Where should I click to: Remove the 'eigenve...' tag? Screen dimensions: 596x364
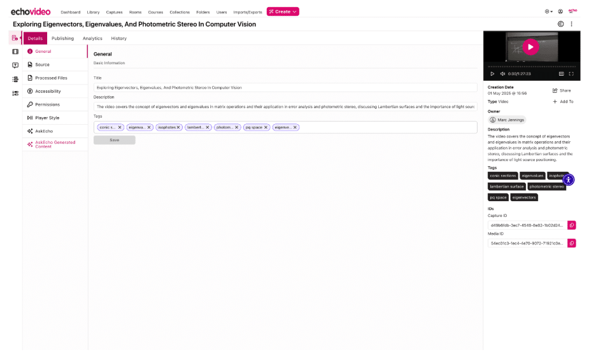tap(295, 127)
